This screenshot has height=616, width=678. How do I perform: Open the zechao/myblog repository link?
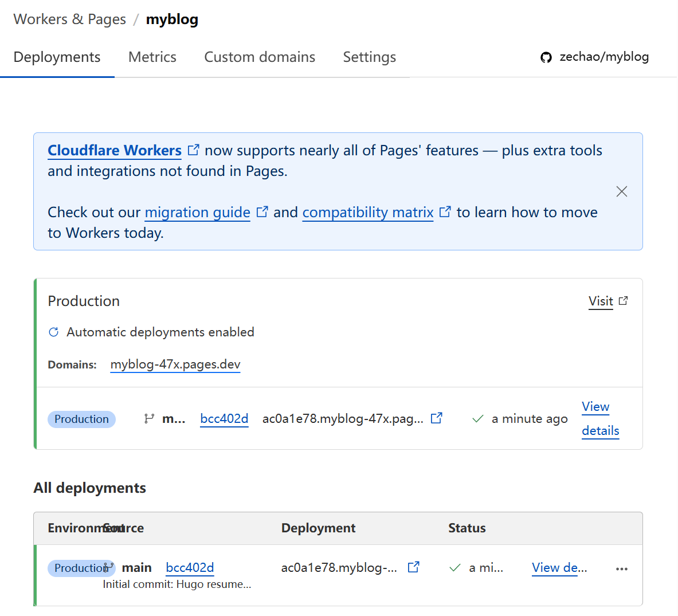click(x=604, y=57)
